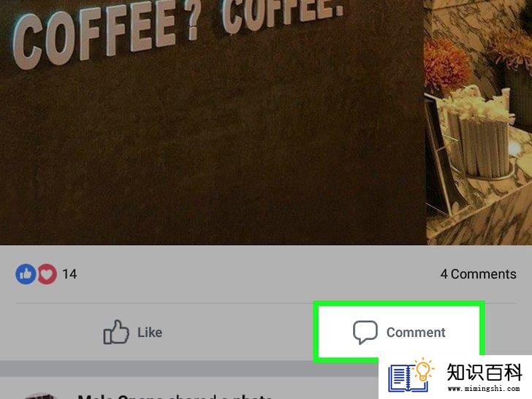
Task: Tap the first COFFEE? sign lettering
Action: 107,36
